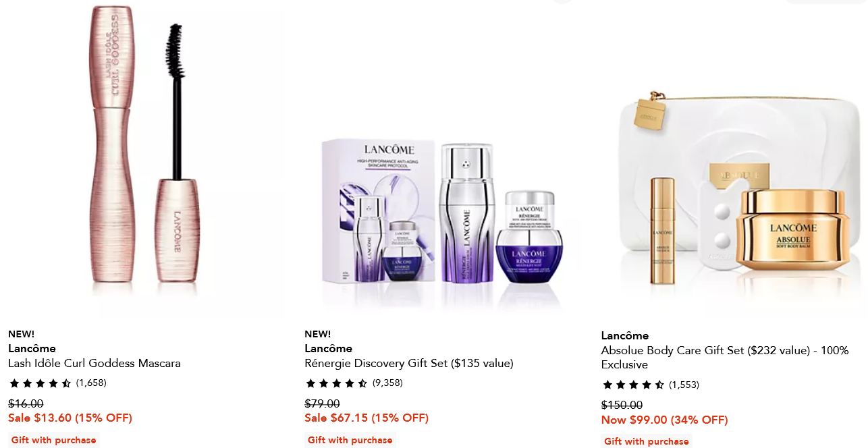Screen dimensions: 868x448
Task: Click the Lancôme brand name above the mascara
Action: click(x=32, y=348)
